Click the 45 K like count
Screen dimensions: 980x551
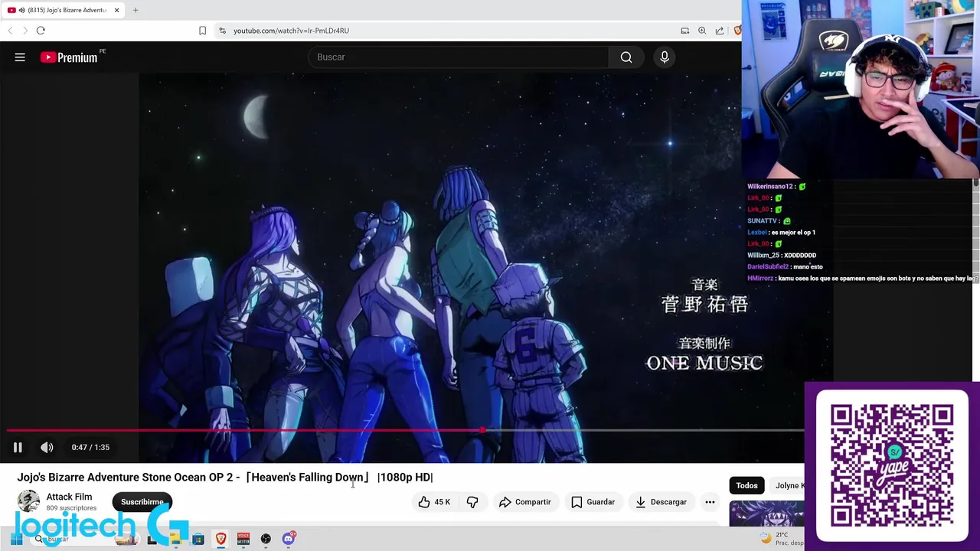click(x=443, y=502)
